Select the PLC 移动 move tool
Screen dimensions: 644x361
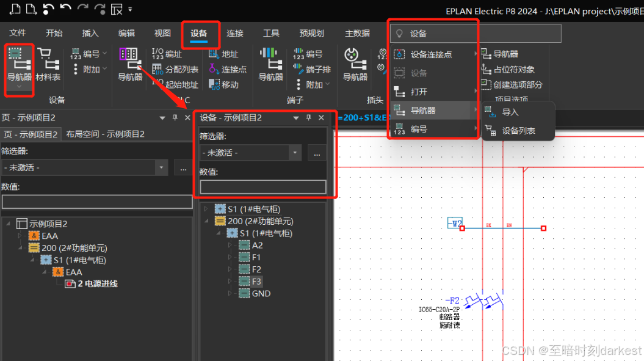point(224,85)
